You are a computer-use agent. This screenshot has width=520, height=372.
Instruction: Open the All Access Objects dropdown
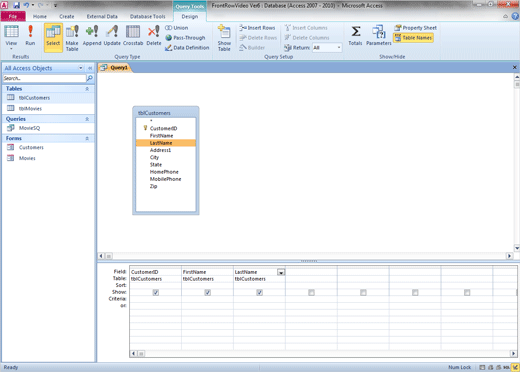coord(81,68)
